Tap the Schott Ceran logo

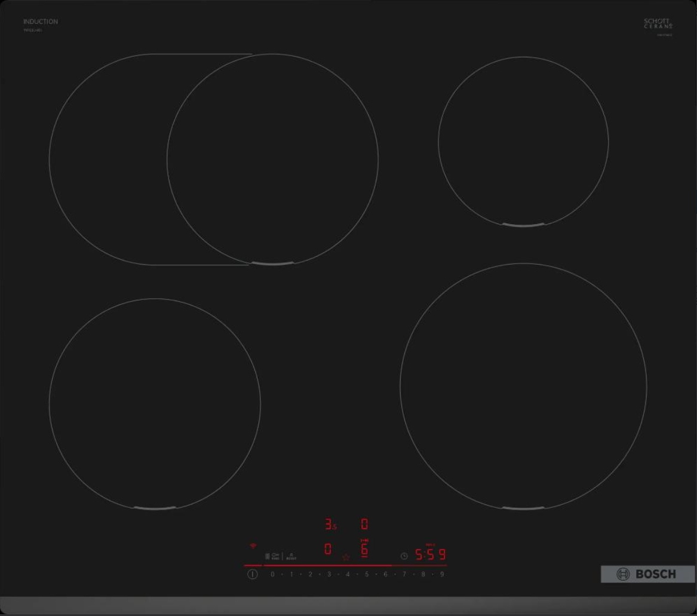pyautogui.click(x=658, y=24)
